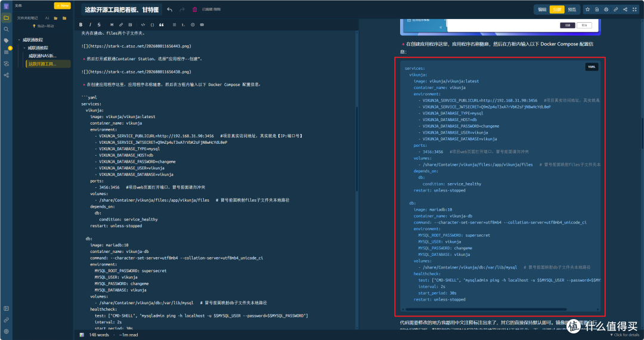Viewport: 644px width, 340px height.
Task: Change sort order with the A↓ control
Action: pos(47,18)
